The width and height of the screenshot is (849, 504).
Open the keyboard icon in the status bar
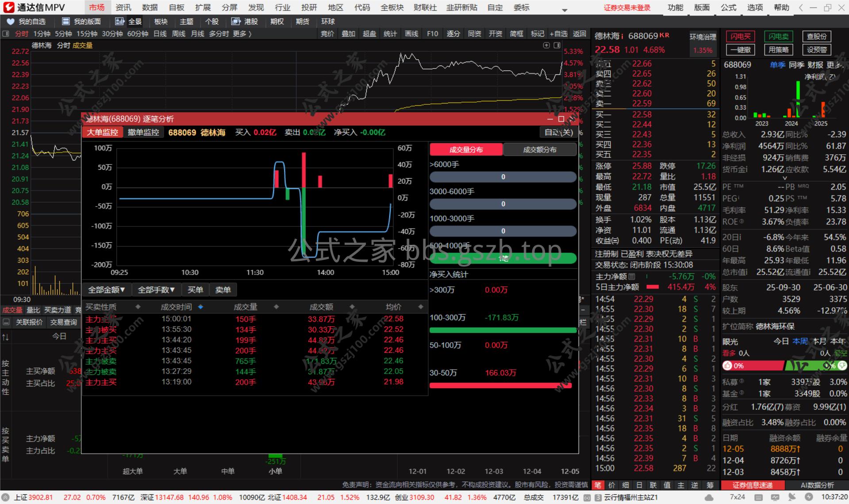(x=759, y=498)
